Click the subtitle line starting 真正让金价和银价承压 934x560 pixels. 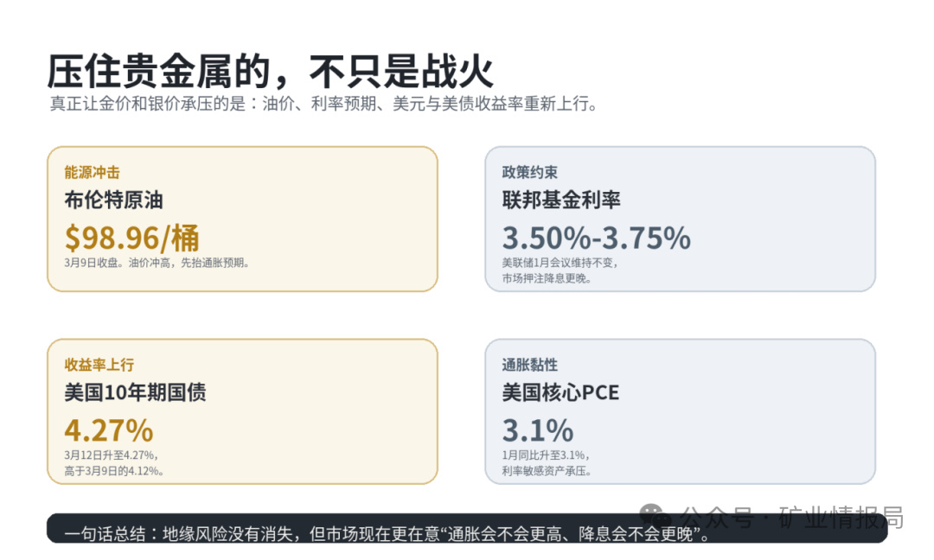[x=323, y=105]
